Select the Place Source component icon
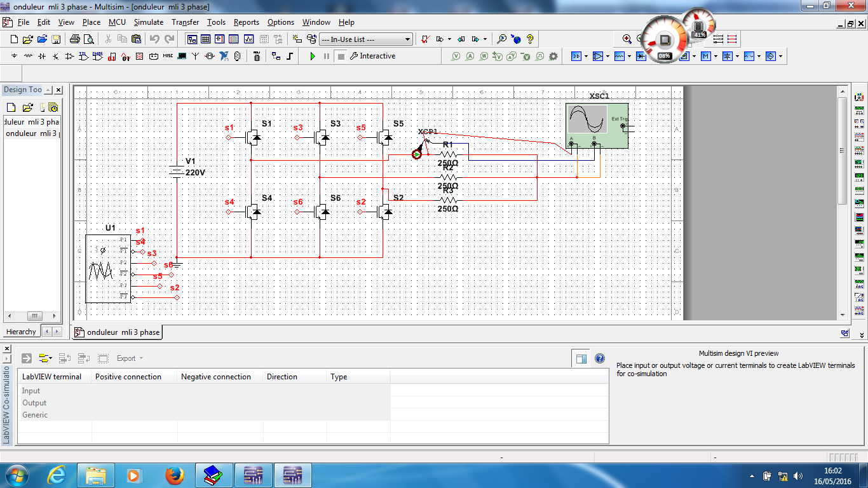Image resolution: width=868 pixels, height=488 pixels. [14, 56]
